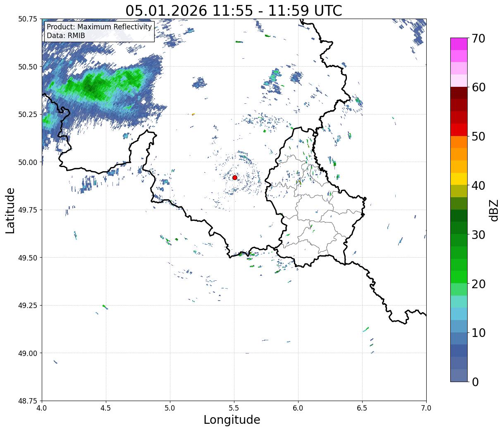Pick the bright green swatch just above 20 dBZ
The image size is (504, 430).
(x=459, y=277)
